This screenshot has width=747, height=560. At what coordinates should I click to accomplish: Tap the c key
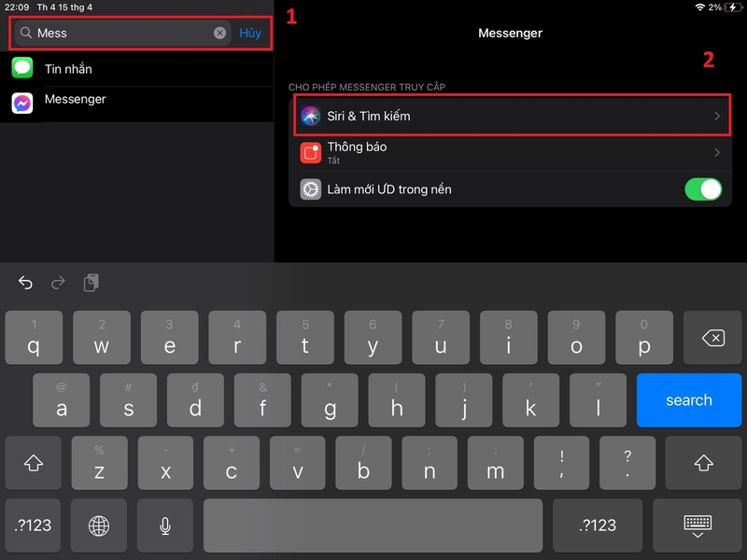232,463
